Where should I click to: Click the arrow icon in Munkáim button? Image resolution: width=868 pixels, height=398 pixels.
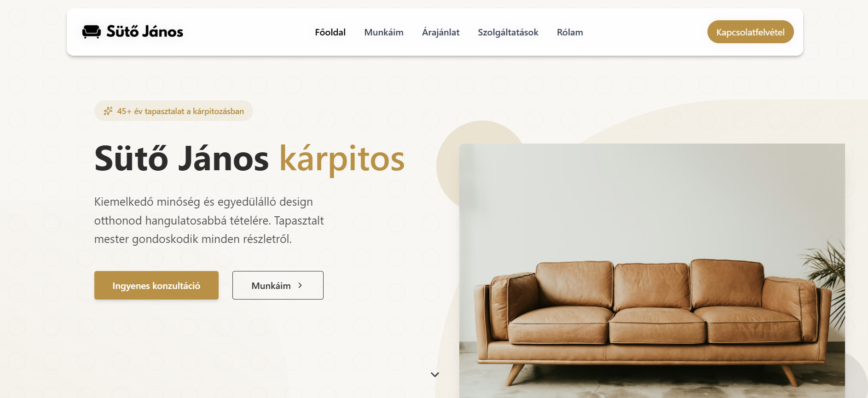point(300,285)
